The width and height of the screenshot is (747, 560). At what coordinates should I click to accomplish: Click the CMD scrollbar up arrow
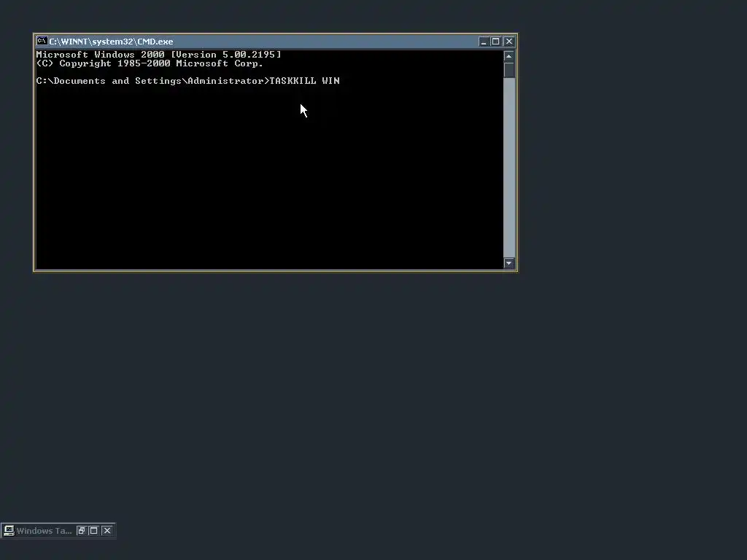point(508,56)
